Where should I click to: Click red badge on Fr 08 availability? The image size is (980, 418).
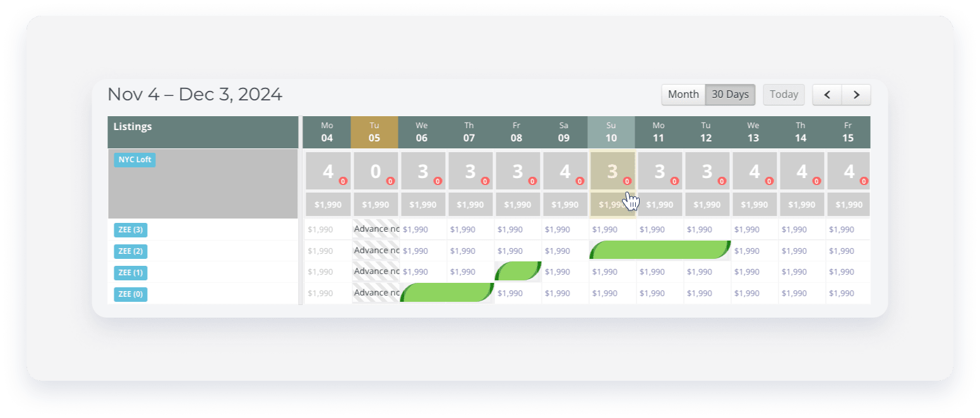pyautogui.click(x=532, y=181)
